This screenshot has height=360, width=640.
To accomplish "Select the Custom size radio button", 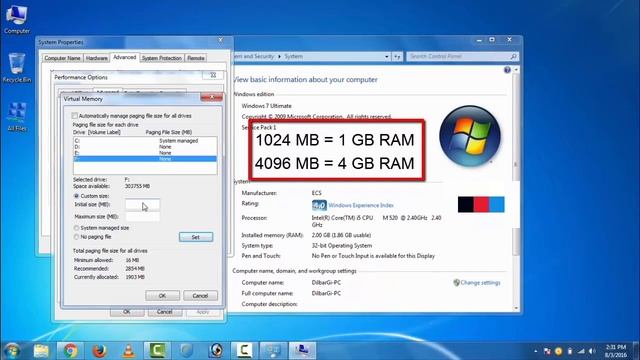I will point(76,196).
